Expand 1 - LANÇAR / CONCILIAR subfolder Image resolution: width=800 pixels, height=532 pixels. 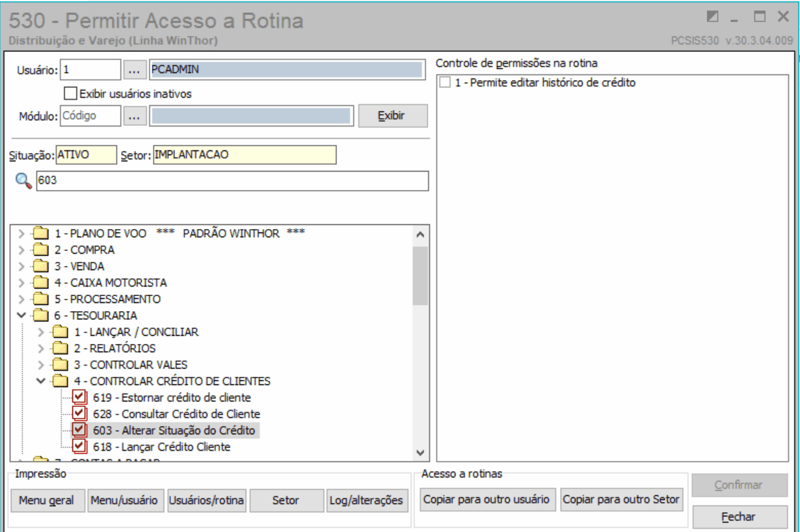[41, 332]
